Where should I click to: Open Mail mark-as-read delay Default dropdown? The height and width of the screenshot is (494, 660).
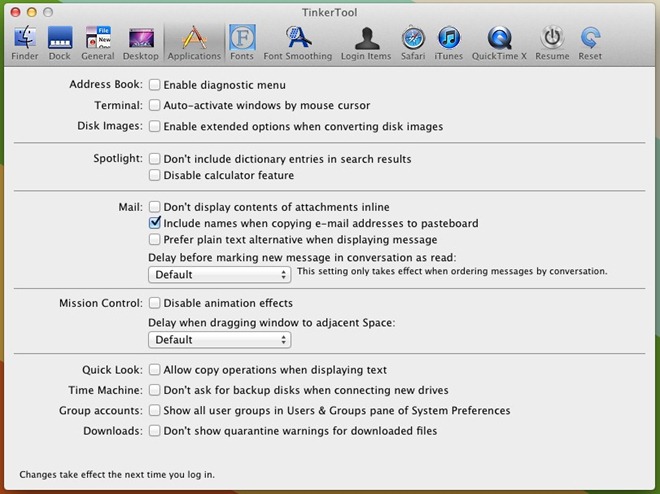(219, 275)
